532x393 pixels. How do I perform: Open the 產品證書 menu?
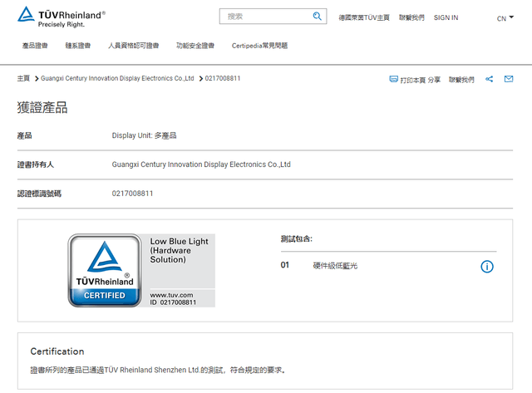click(x=35, y=46)
